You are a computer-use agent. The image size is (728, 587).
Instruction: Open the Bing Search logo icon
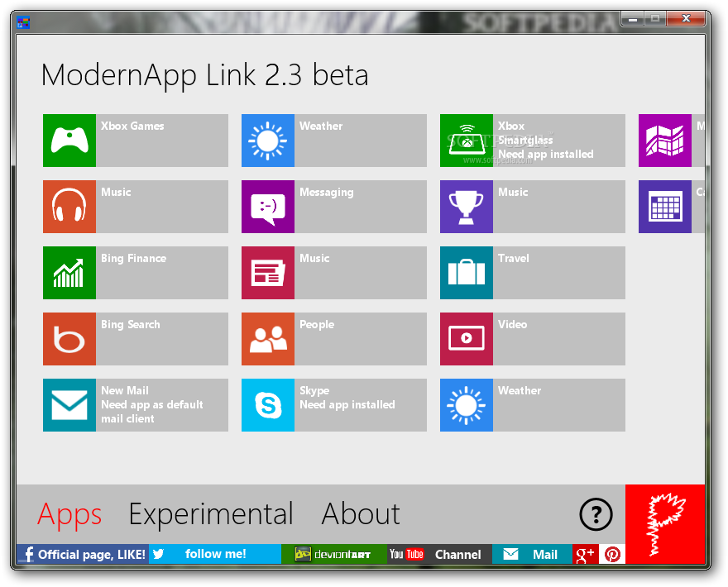[69, 339]
